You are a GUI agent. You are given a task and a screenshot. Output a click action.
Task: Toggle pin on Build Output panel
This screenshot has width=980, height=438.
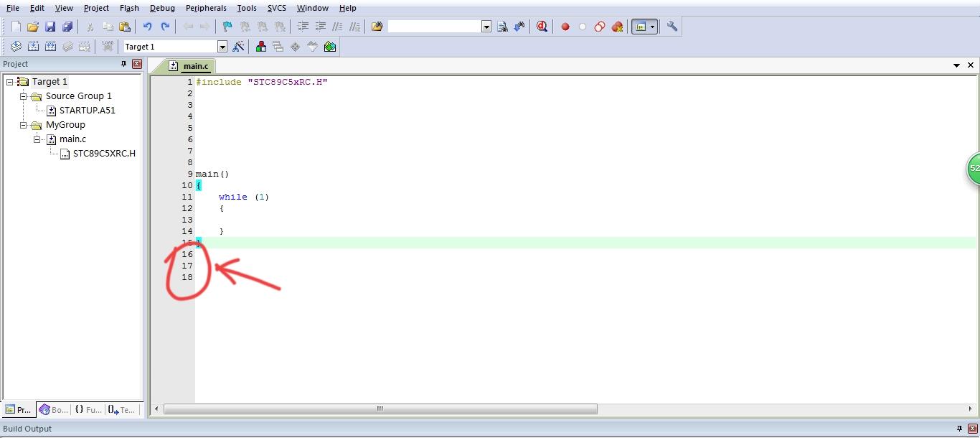[959, 429]
